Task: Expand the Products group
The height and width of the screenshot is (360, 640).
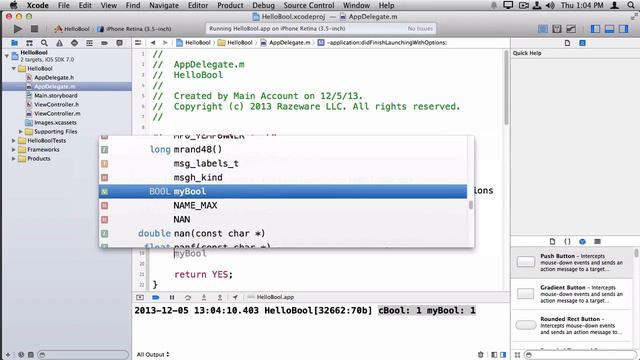Action: coord(14,158)
